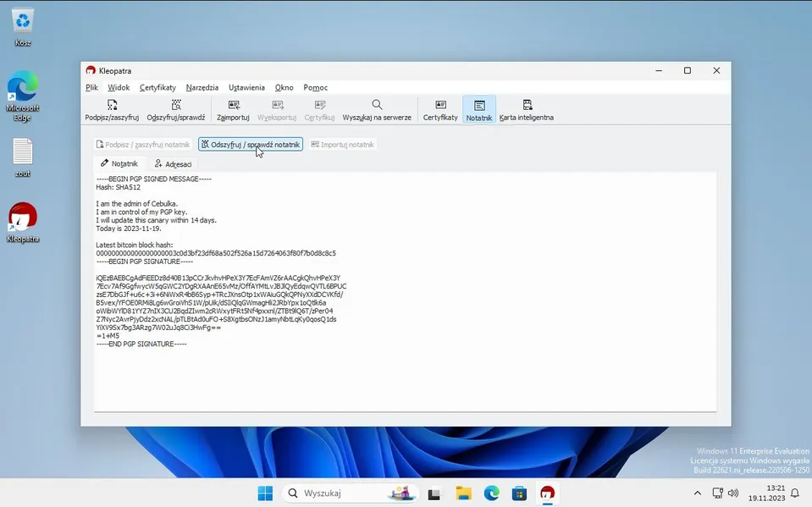Open Microsoft Edge desktop shortcut

(x=23, y=96)
